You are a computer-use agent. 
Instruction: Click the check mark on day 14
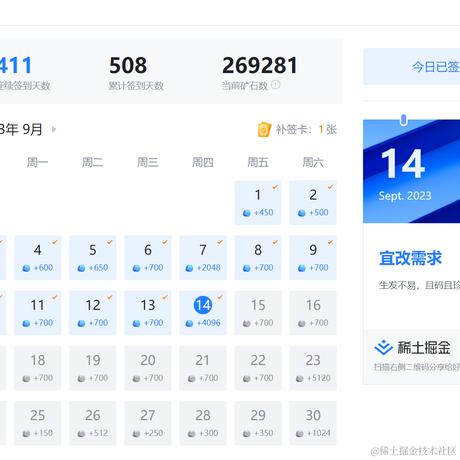point(220,297)
